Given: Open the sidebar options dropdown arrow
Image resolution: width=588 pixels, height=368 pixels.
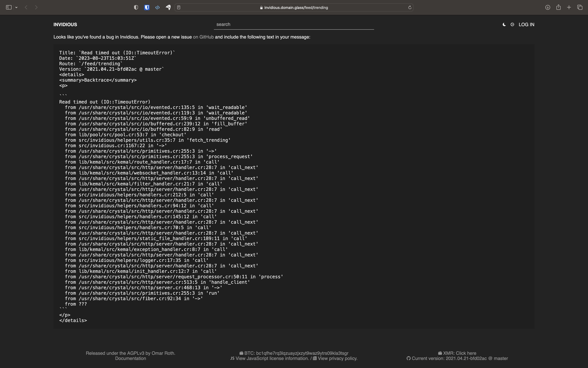Looking at the screenshot, I should [x=16, y=7].
